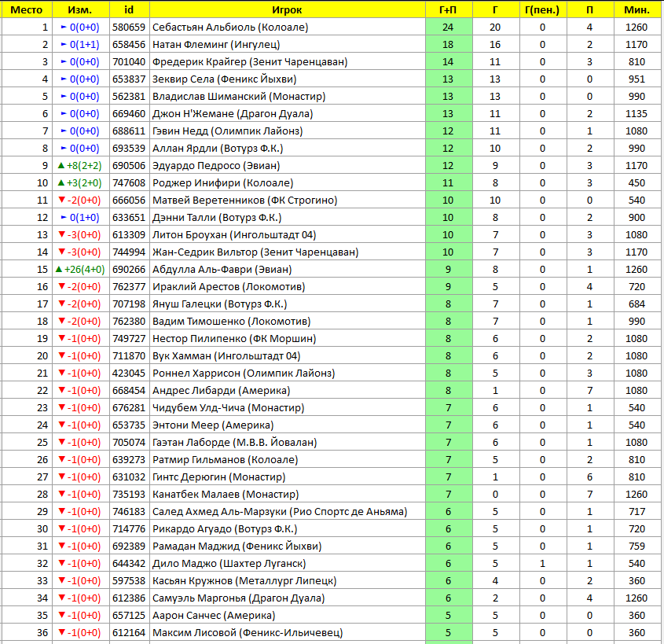Click red down arrow for Роннел Харрисон
This screenshot has height=644, width=664.
point(62,373)
